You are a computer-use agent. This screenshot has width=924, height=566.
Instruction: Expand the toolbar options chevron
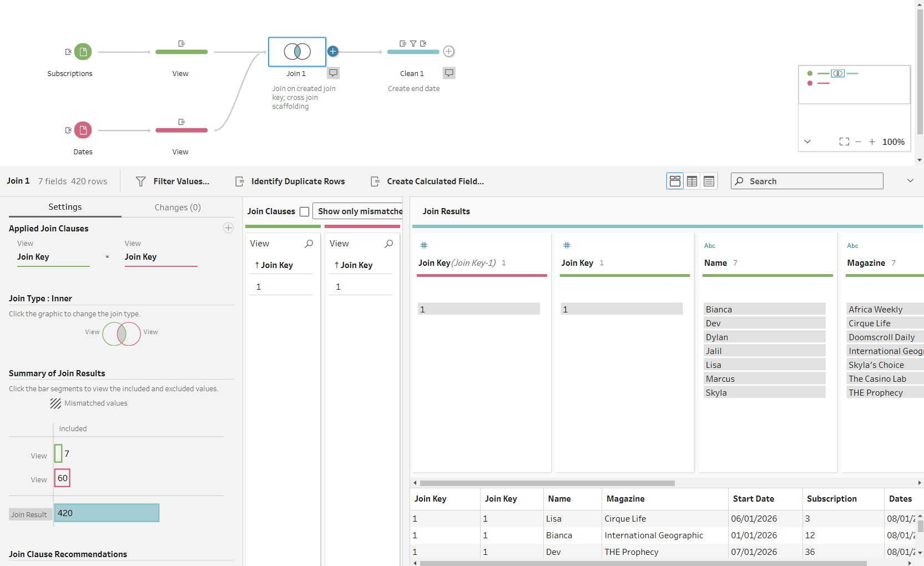tap(910, 181)
